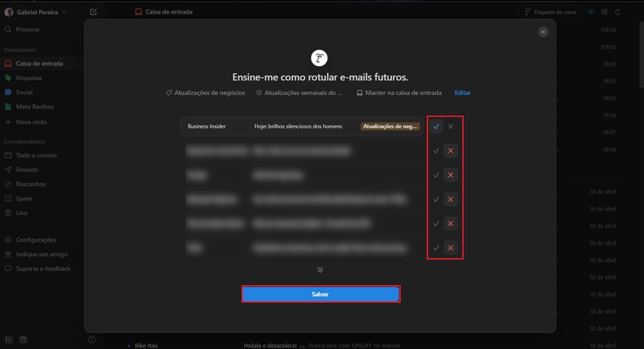
Task: Click the Gabriel Pereira profile avatar
Action: click(9, 12)
